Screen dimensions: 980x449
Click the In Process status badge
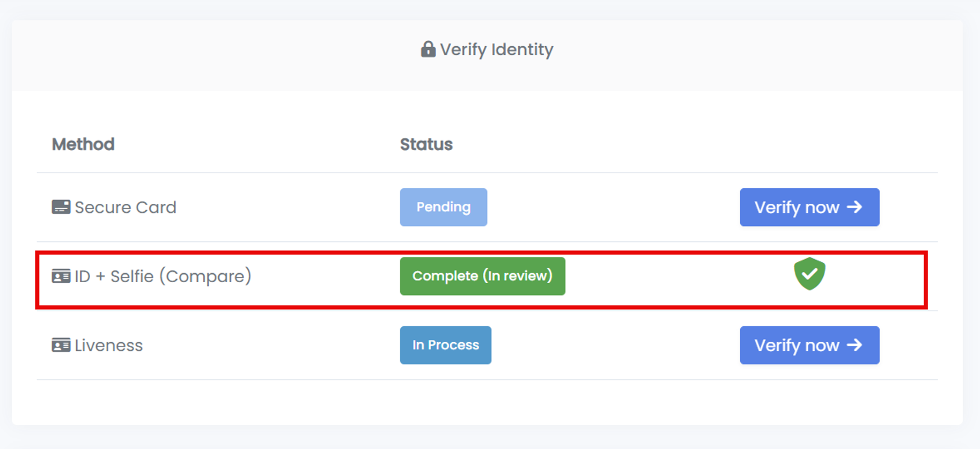pos(445,345)
